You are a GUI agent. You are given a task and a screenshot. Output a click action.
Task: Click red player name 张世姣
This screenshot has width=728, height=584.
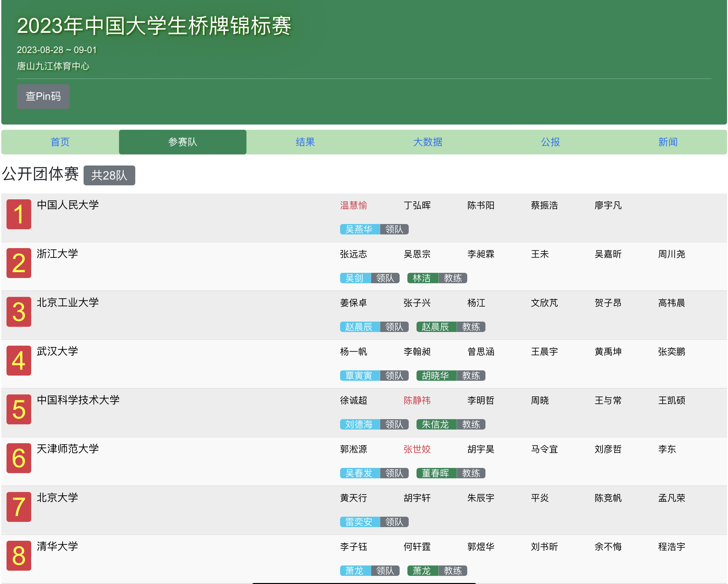tap(417, 449)
